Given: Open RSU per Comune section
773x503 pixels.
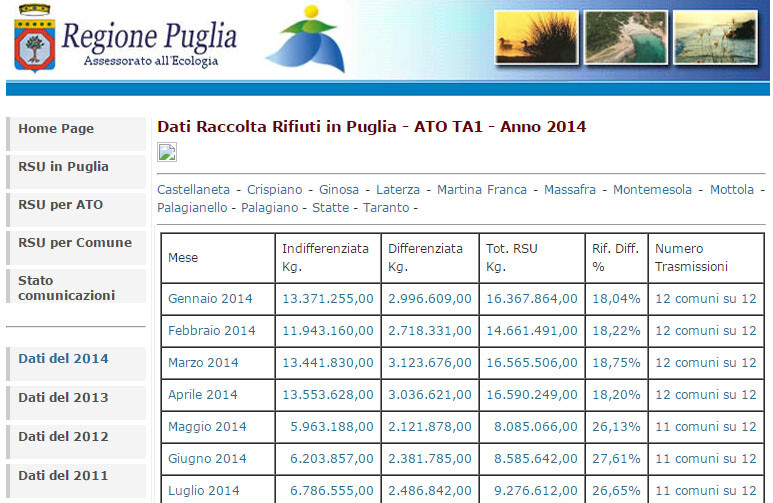Looking at the screenshot, I should point(76,248).
